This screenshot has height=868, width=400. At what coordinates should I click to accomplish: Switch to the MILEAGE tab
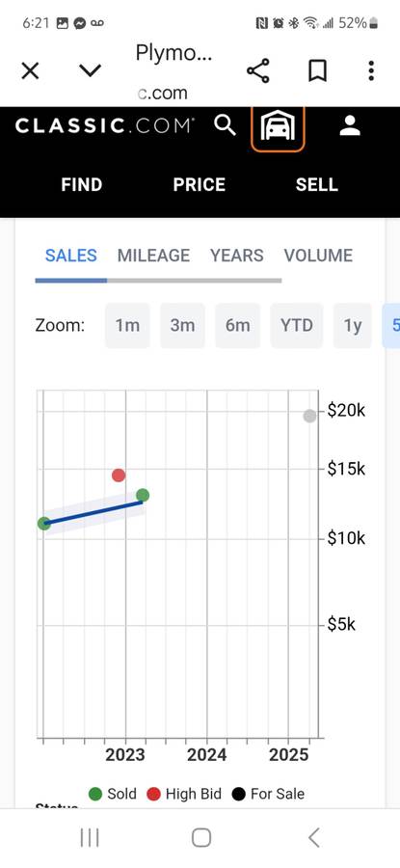[153, 256]
